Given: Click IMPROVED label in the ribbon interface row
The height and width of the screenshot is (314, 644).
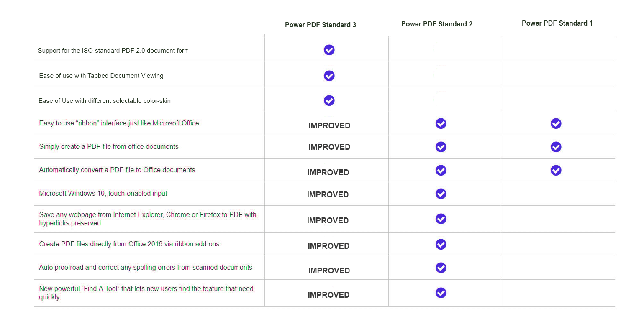Looking at the screenshot, I should 329,125.
